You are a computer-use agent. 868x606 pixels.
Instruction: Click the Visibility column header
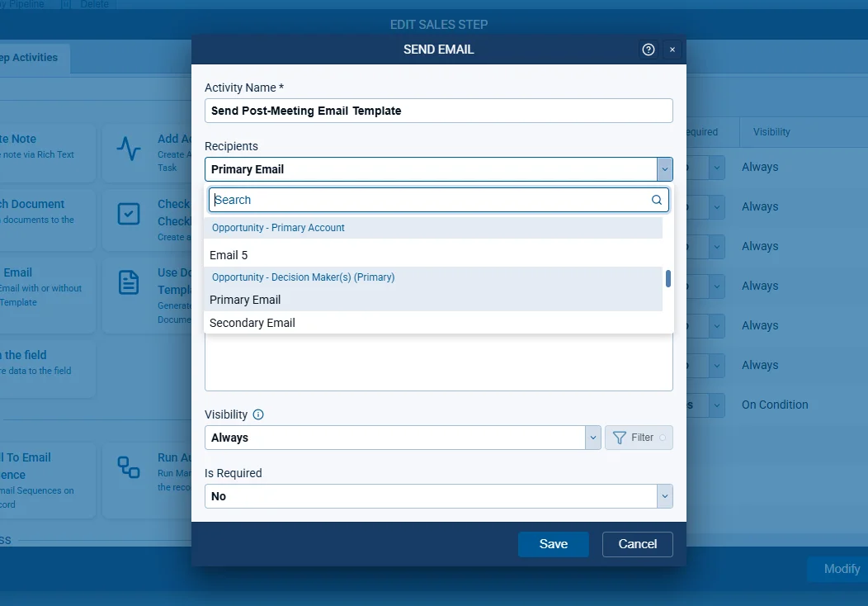coord(771,132)
